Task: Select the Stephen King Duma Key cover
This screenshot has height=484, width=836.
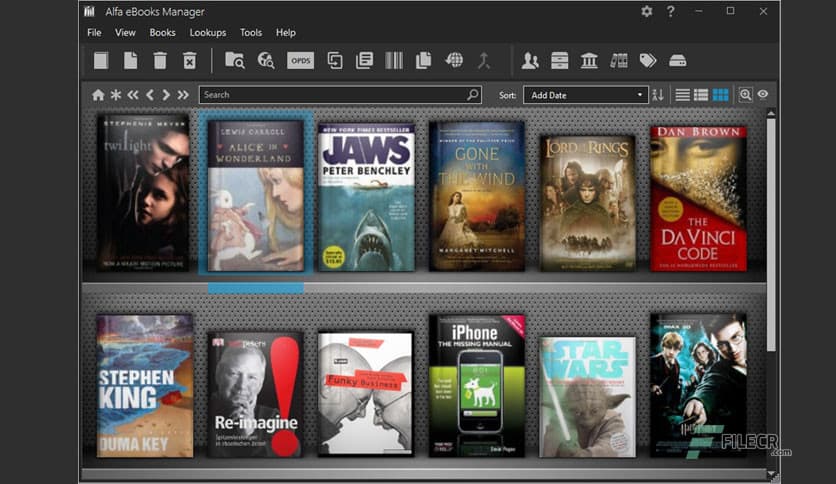Action: tap(145, 386)
